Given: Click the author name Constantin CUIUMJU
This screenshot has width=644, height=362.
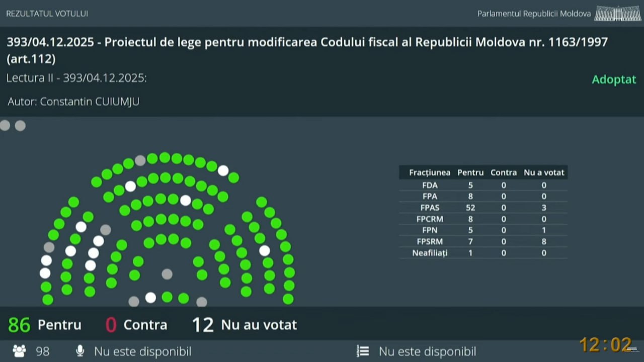Looking at the screenshot, I should click(90, 102).
